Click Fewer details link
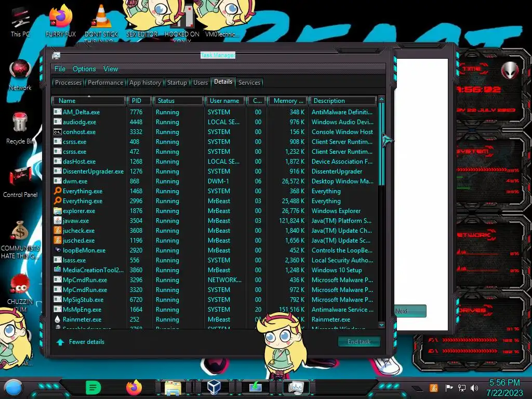This screenshot has height=399, width=532. coord(87,342)
